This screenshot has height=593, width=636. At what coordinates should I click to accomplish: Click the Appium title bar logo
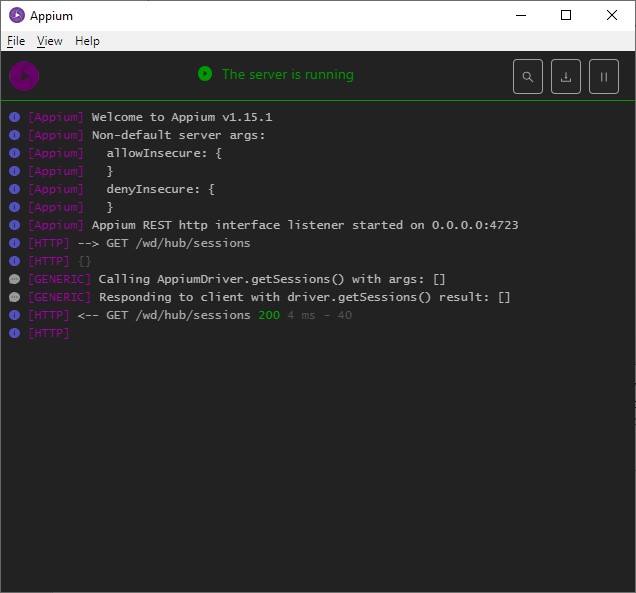[17, 15]
